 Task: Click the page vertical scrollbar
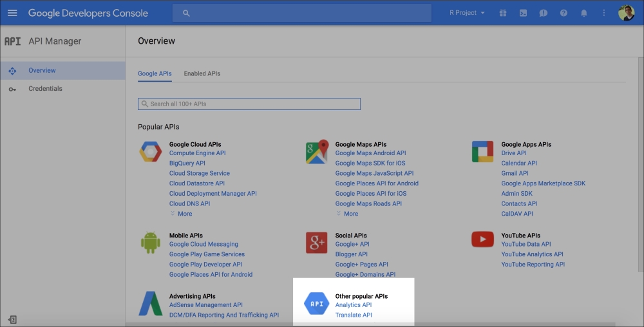(641, 164)
